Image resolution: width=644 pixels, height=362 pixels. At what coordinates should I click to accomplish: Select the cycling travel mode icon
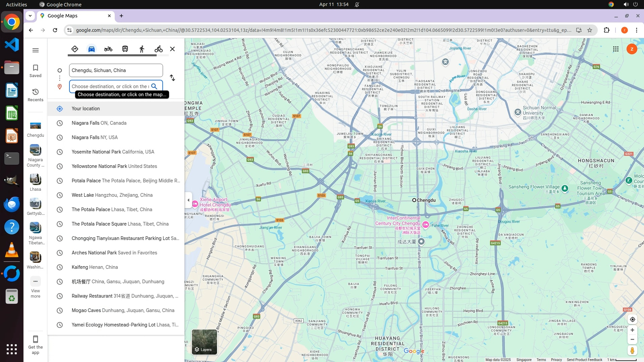[x=158, y=49]
